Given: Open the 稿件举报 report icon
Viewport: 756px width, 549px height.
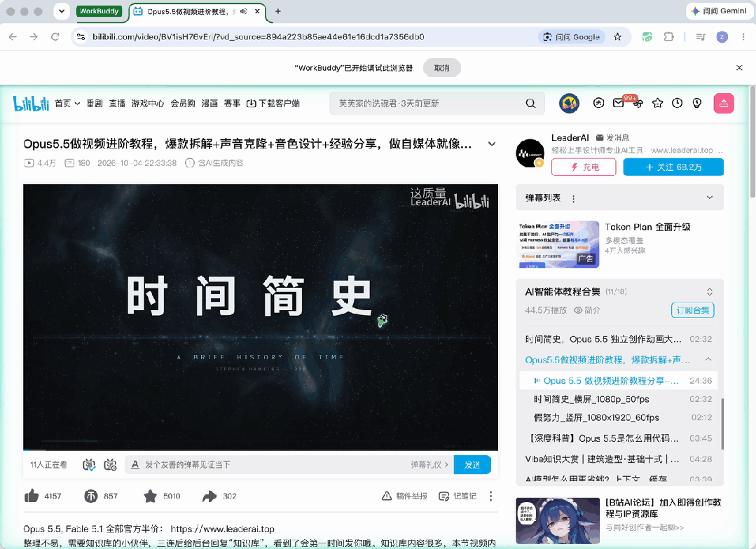Looking at the screenshot, I should pyautogui.click(x=387, y=496).
